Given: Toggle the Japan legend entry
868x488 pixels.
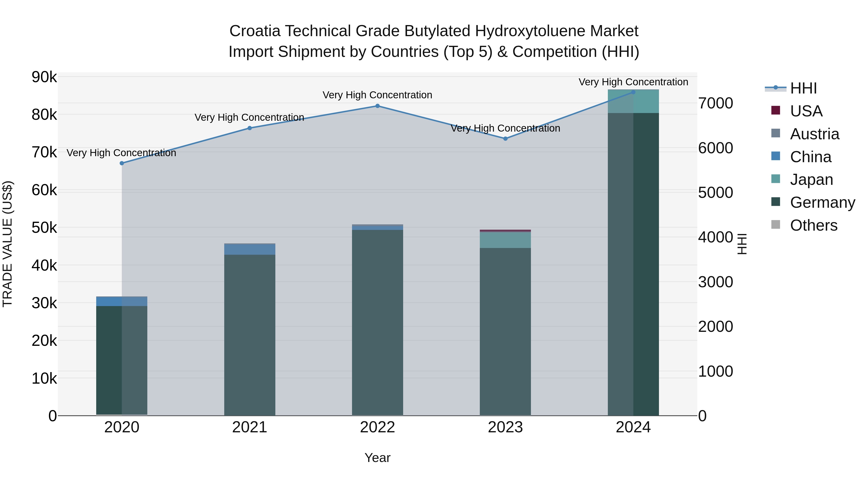Looking at the screenshot, I should [802, 179].
